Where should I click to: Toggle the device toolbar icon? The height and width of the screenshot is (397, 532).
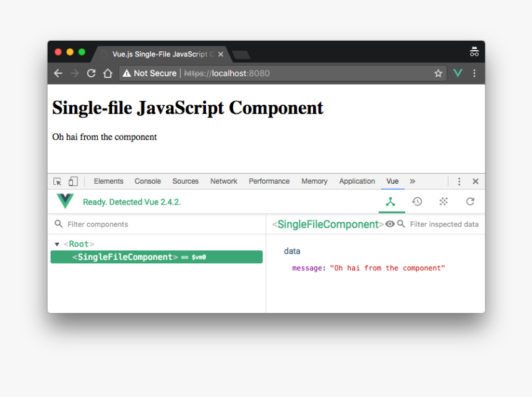73,181
